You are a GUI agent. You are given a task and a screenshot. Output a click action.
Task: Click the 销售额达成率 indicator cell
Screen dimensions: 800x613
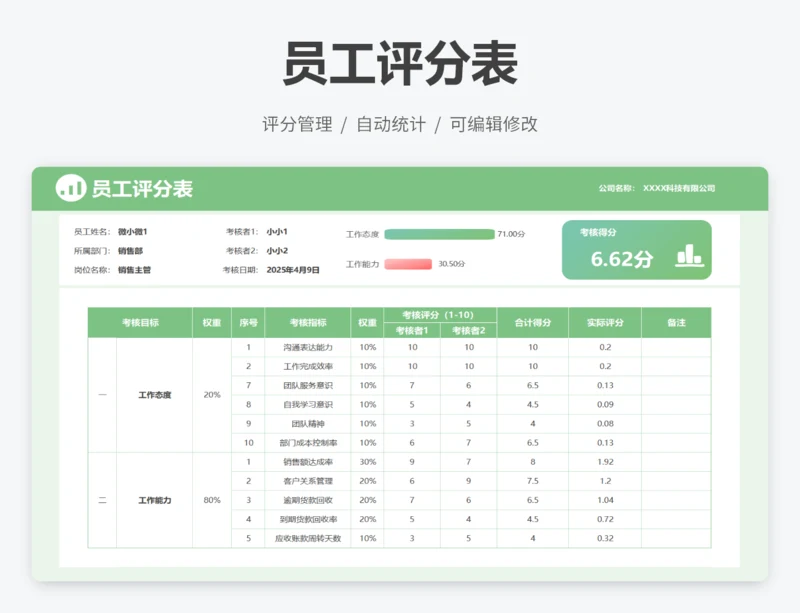[x=308, y=462]
